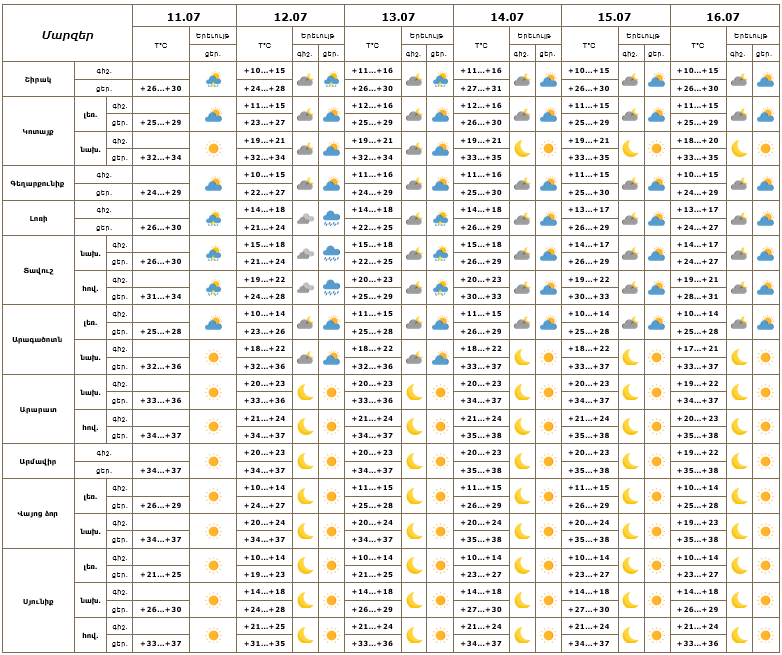Viewport: 782px width, 655px height.
Task: Click the Սյունիք region row label
Action: pyautogui.click(x=38, y=601)
